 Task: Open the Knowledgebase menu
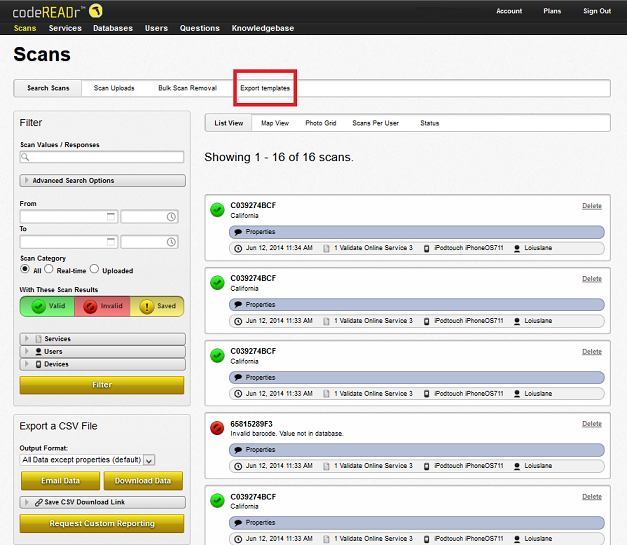(263, 28)
